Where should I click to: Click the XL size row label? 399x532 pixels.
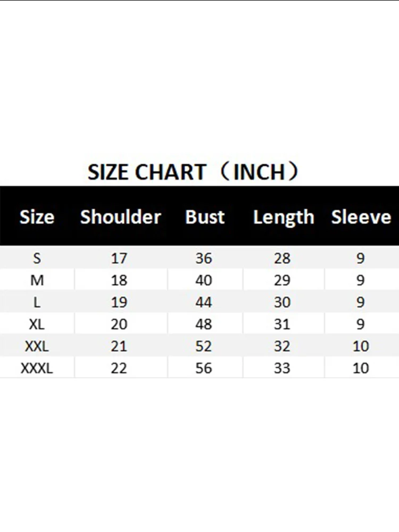click(x=37, y=324)
